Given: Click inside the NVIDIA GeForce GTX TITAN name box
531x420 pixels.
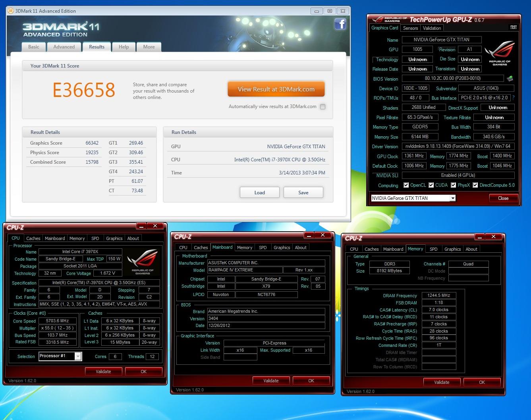Looking at the screenshot, I should click(x=441, y=40).
